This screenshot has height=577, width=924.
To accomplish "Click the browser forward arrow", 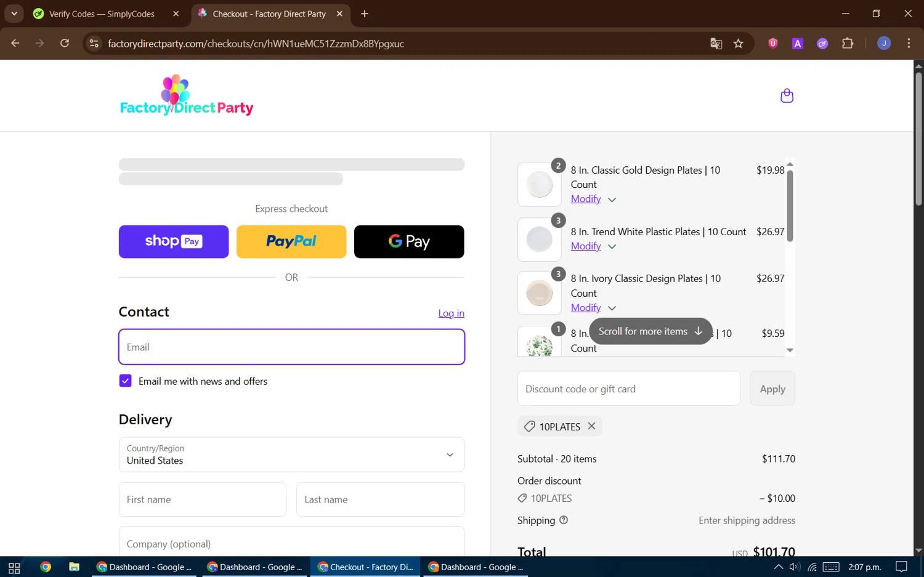I will coord(40,43).
